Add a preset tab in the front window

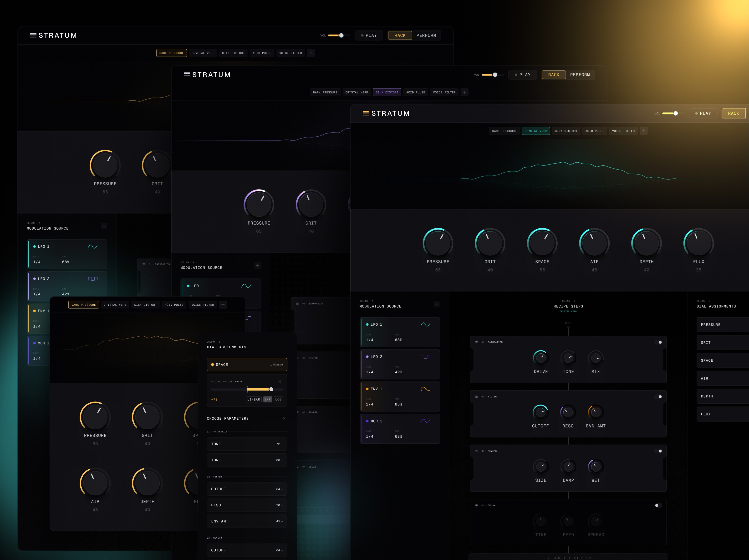644,131
